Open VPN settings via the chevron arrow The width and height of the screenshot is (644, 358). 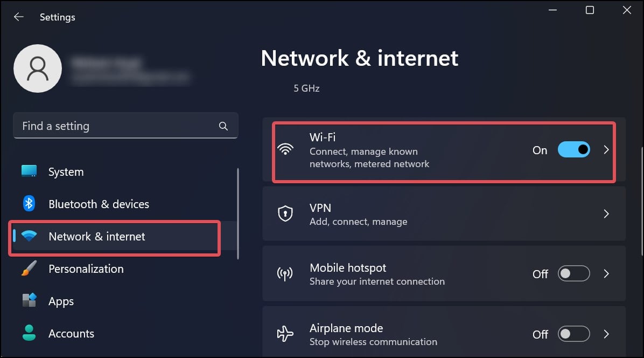[606, 214]
